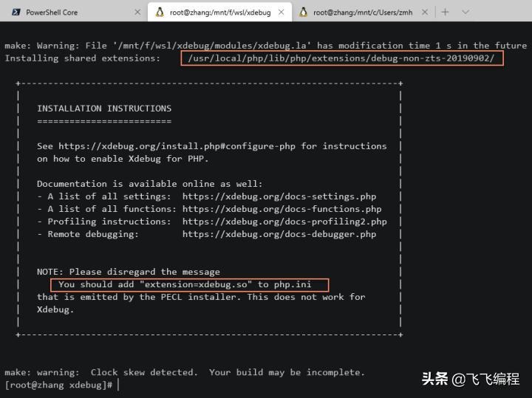
Task: Select the root@zhang:/mnt/f/wsl/xdebug tab
Action: coord(219,13)
